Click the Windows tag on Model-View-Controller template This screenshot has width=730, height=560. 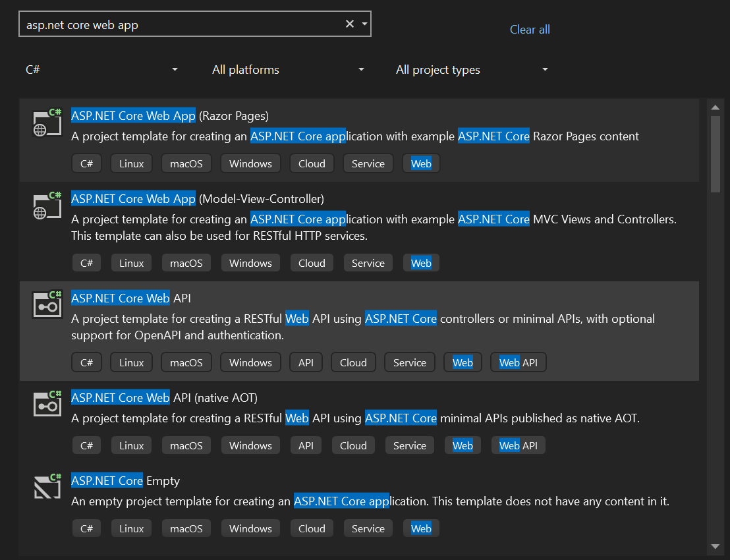pyautogui.click(x=250, y=263)
